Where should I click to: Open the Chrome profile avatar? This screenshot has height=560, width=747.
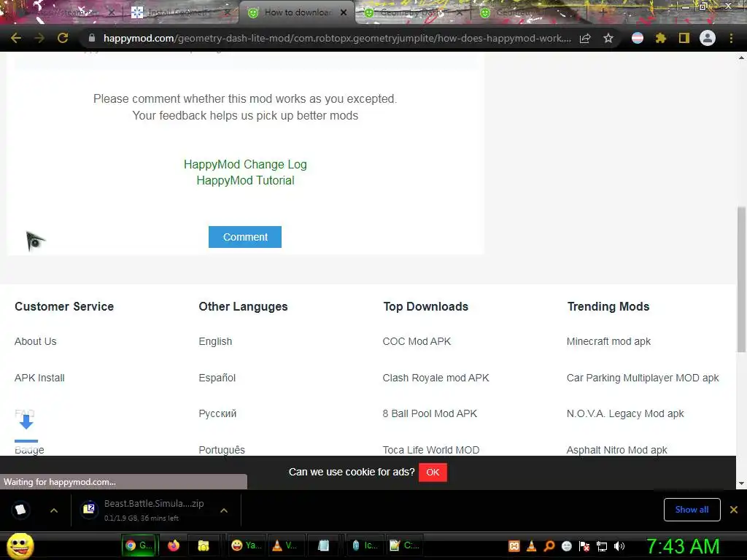click(x=708, y=38)
